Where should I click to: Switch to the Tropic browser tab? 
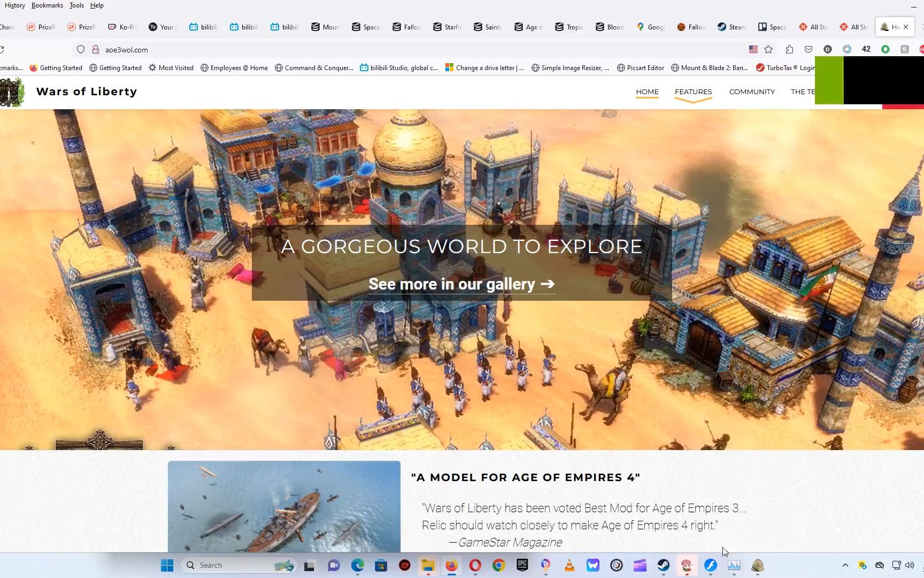(x=569, y=27)
